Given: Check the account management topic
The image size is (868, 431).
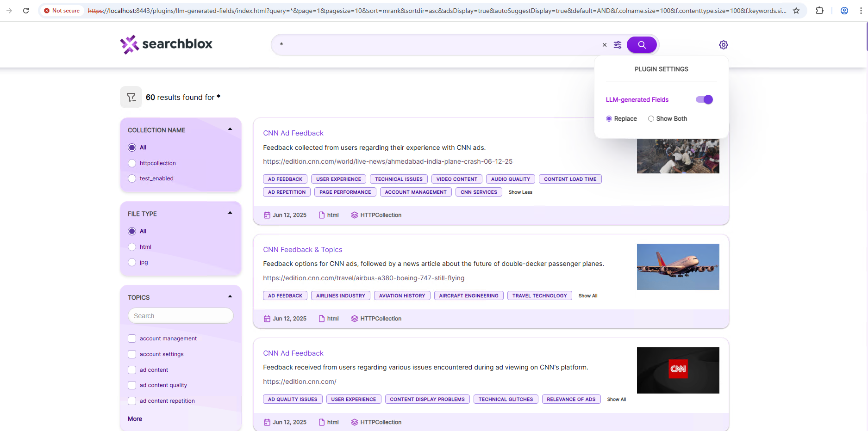Looking at the screenshot, I should [x=132, y=339].
